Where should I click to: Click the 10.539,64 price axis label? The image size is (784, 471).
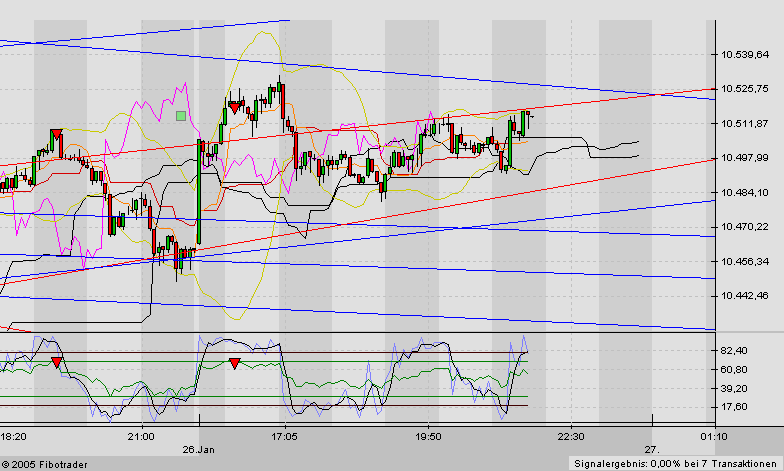(x=744, y=54)
